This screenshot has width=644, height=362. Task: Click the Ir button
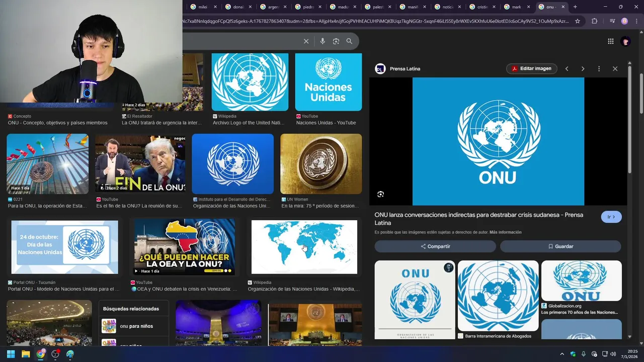click(x=611, y=217)
